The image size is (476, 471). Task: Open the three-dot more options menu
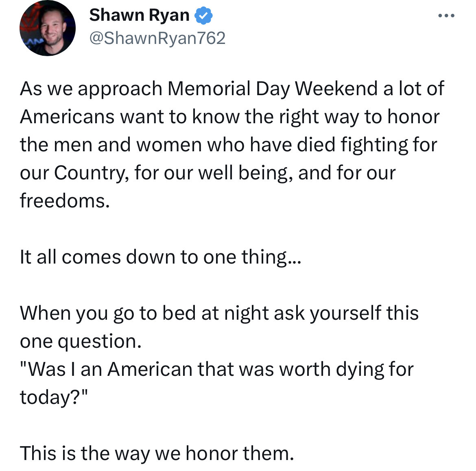coord(446,15)
